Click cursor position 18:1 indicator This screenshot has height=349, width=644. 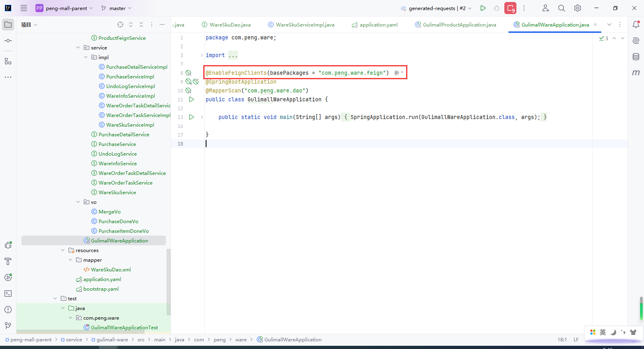pos(562,340)
